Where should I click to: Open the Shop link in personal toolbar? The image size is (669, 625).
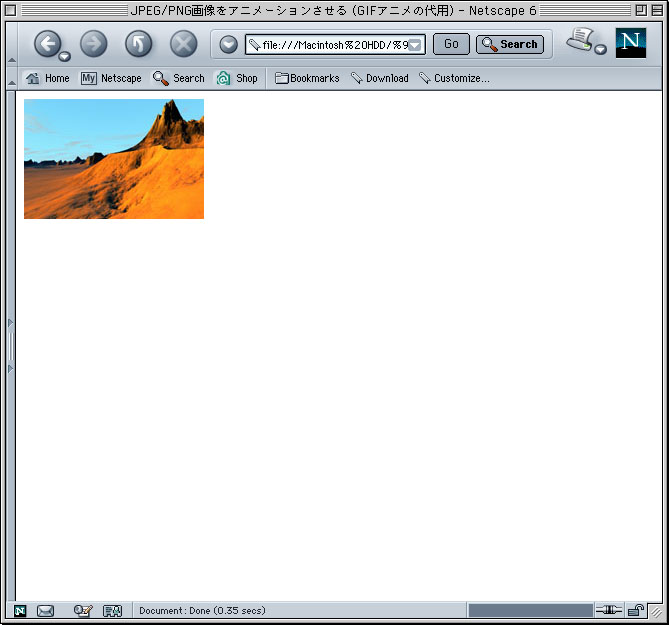[x=237, y=78]
